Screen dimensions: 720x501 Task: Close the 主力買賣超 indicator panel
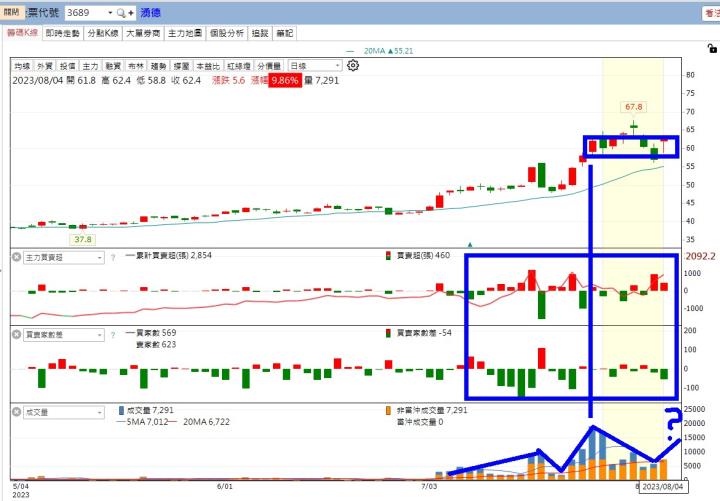(x=17, y=257)
